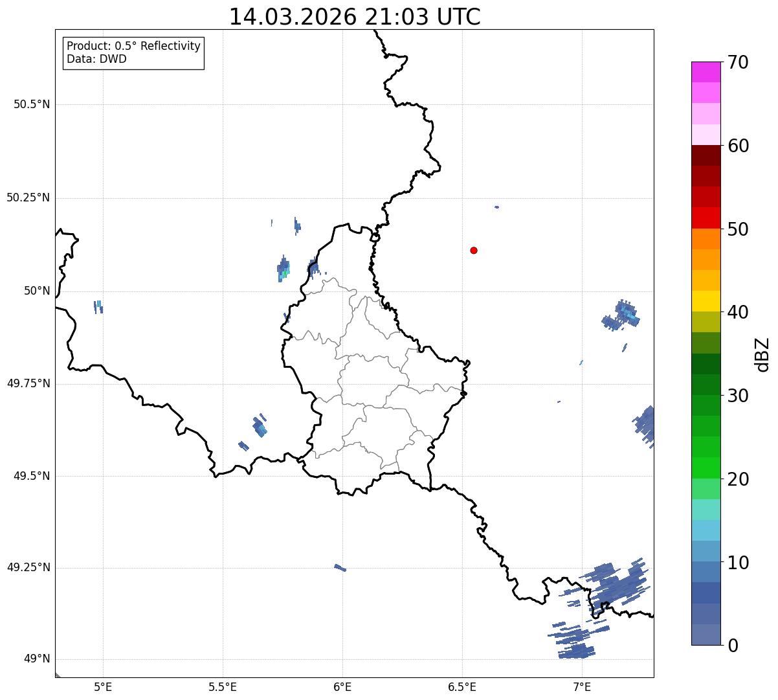
Task: Click the chart title 14.03.2026 21:03 UTC
Action: (x=355, y=17)
